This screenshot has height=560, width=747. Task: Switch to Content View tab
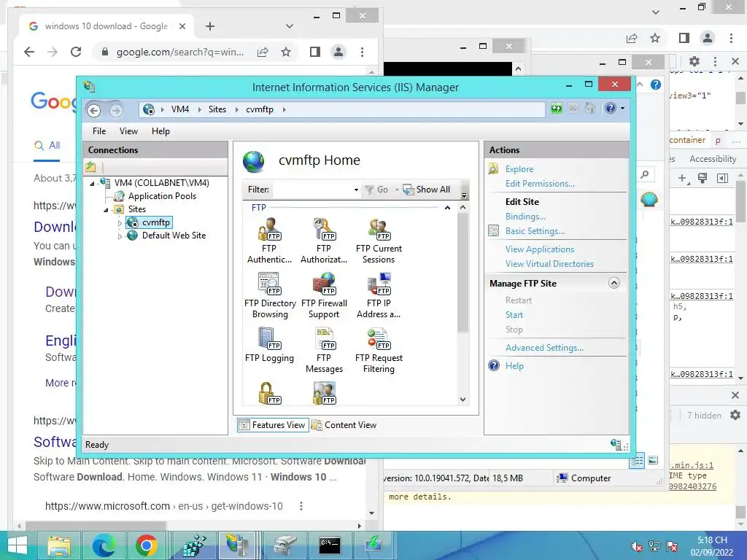tap(344, 425)
